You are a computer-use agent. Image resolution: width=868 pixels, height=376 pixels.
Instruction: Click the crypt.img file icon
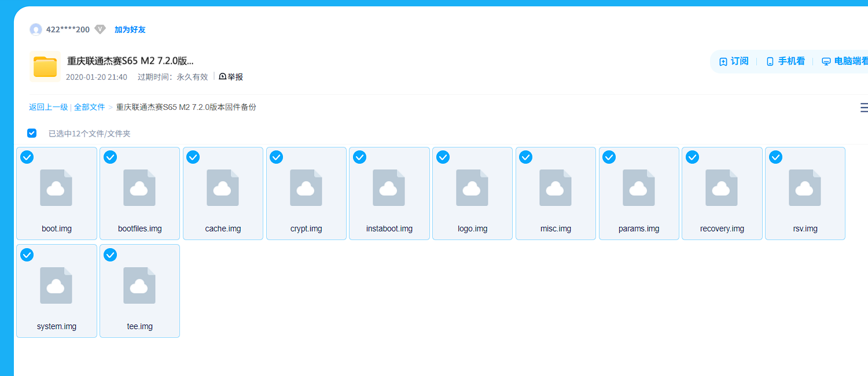click(x=306, y=187)
